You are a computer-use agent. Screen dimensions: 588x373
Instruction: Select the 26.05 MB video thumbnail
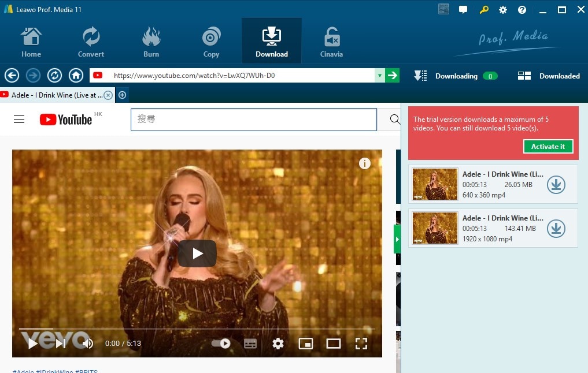(435, 184)
